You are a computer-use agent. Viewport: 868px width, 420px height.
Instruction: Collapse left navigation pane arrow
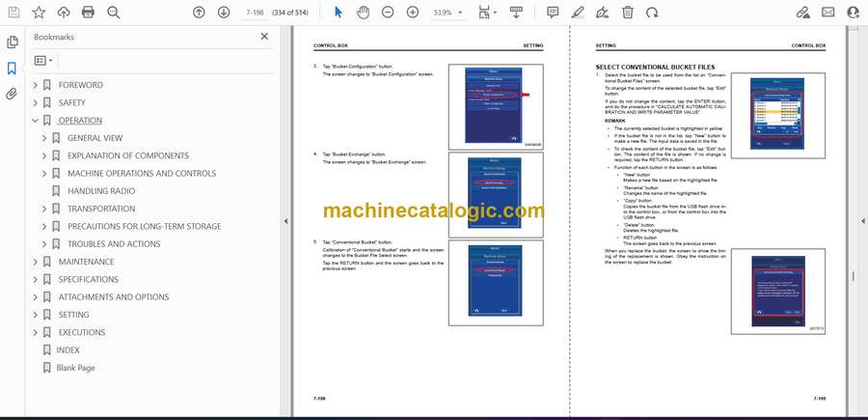(x=285, y=221)
